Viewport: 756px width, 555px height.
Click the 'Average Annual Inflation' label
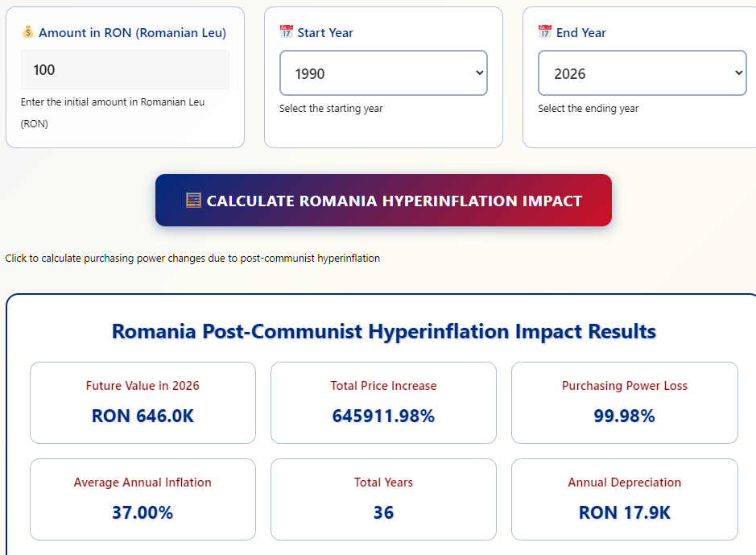143,483
